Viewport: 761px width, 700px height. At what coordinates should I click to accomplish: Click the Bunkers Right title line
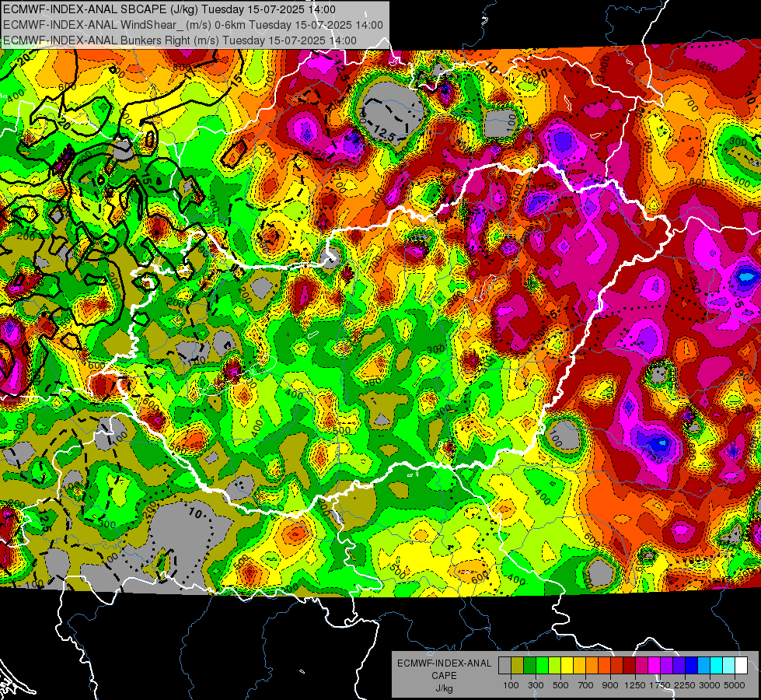coord(180,40)
